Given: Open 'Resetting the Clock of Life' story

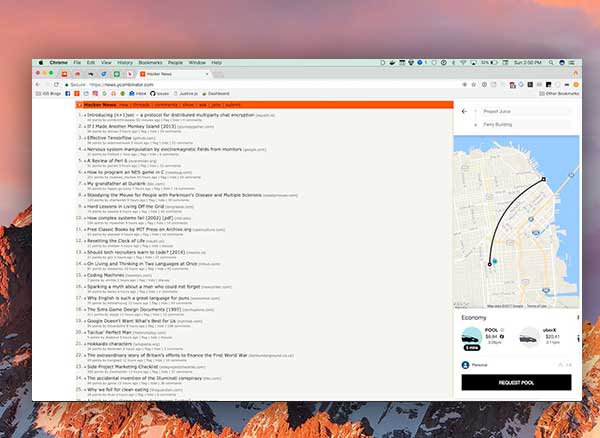Looking at the screenshot, I should 116,241.
